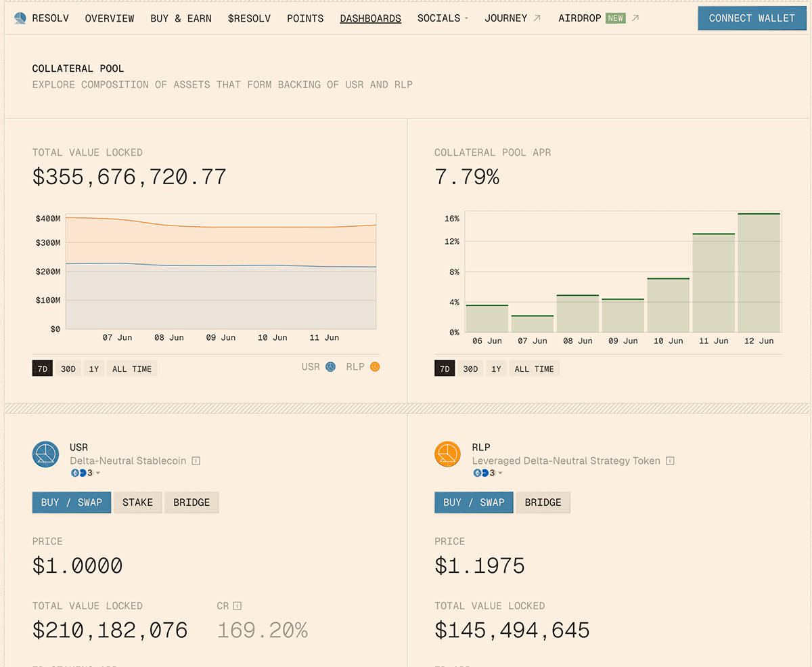812x667 pixels.
Task: Click the RLP Buy / Swap button
Action: [474, 502]
